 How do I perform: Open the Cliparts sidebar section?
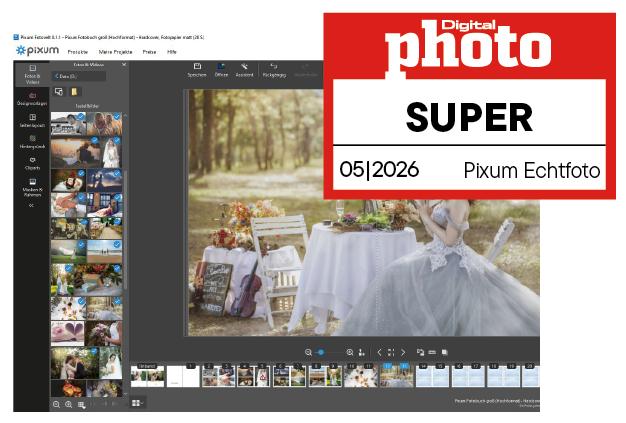(32, 163)
